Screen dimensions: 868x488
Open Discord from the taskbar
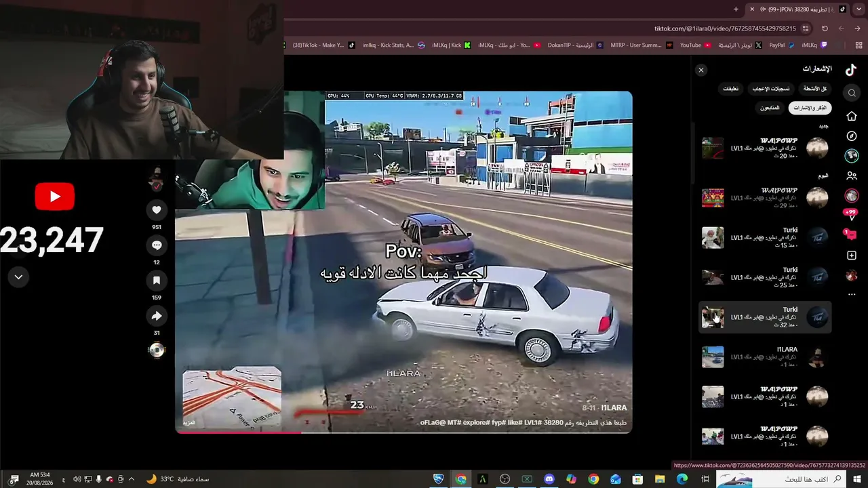pos(549,479)
